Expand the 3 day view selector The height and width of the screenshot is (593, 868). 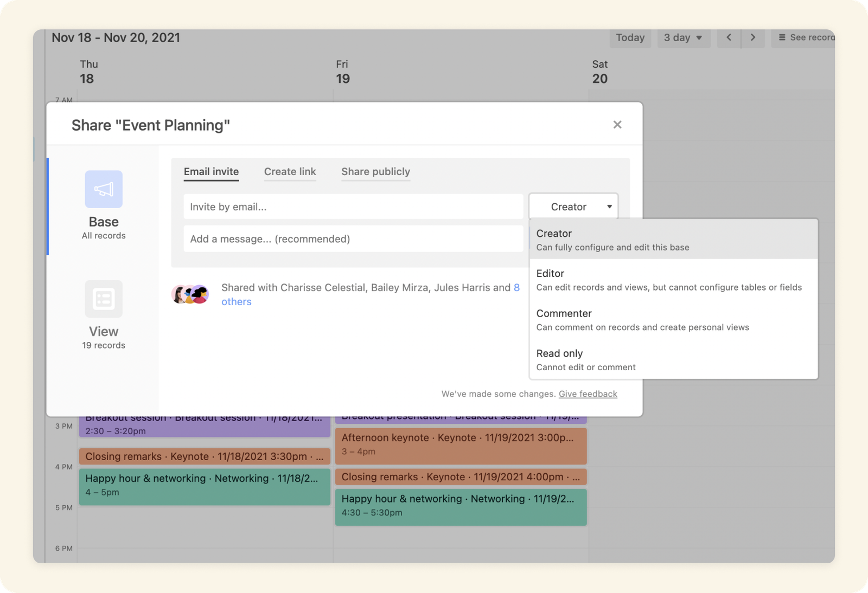click(x=684, y=37)
